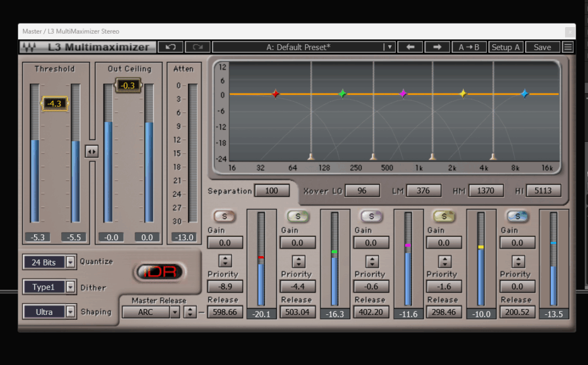Click the green band node on graph
The image size is (588, 365).
click(x=342, y=94)
